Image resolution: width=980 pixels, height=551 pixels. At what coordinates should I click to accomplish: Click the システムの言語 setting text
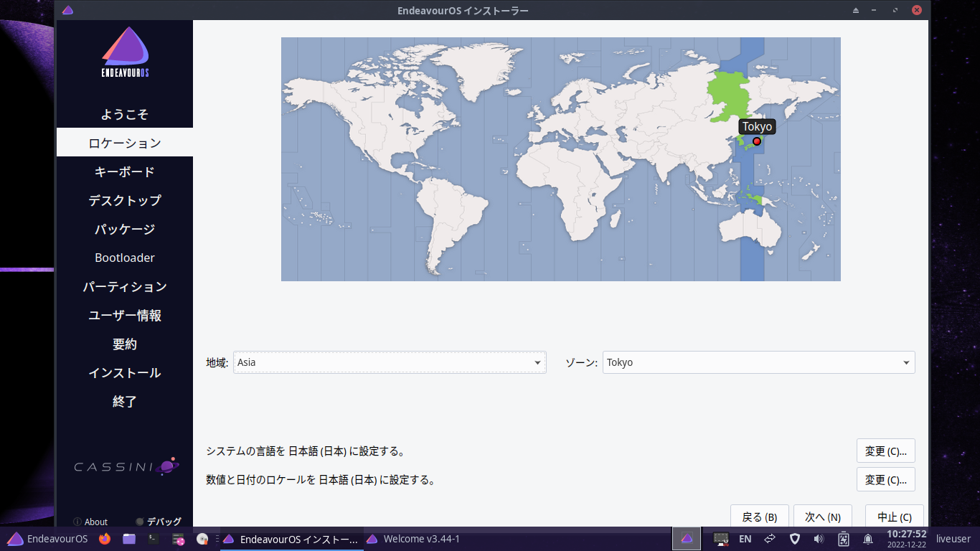(306, 451)
